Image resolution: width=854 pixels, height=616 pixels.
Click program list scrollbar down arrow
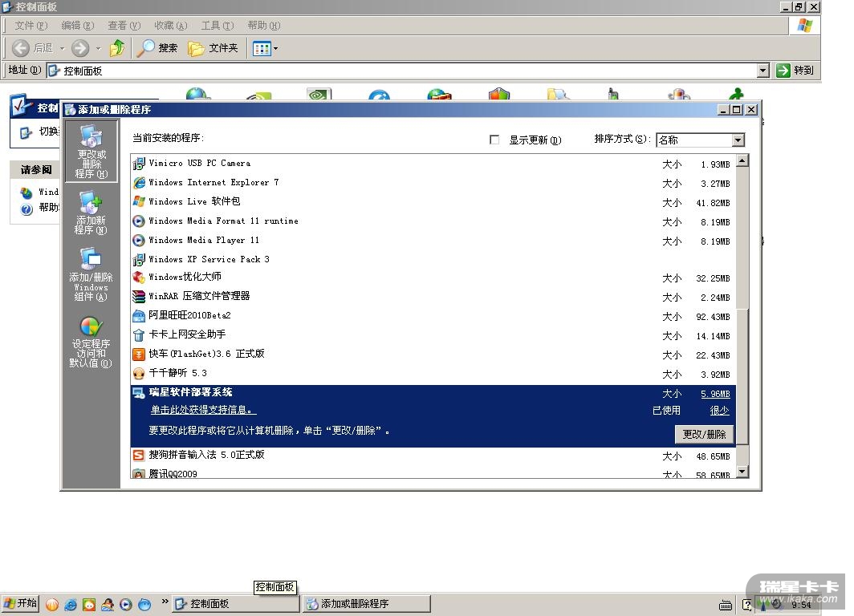click(x=742, y=472)
